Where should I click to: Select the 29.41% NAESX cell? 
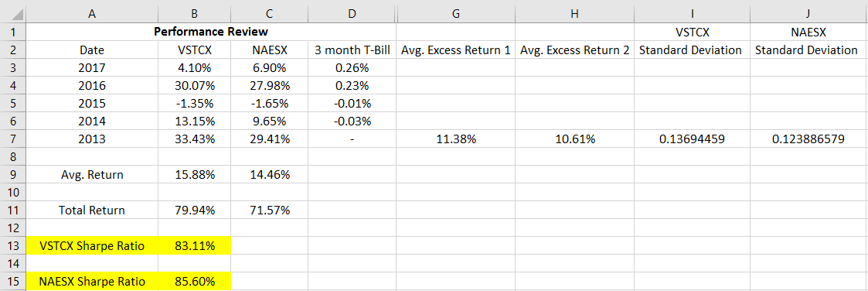[270, 139]
